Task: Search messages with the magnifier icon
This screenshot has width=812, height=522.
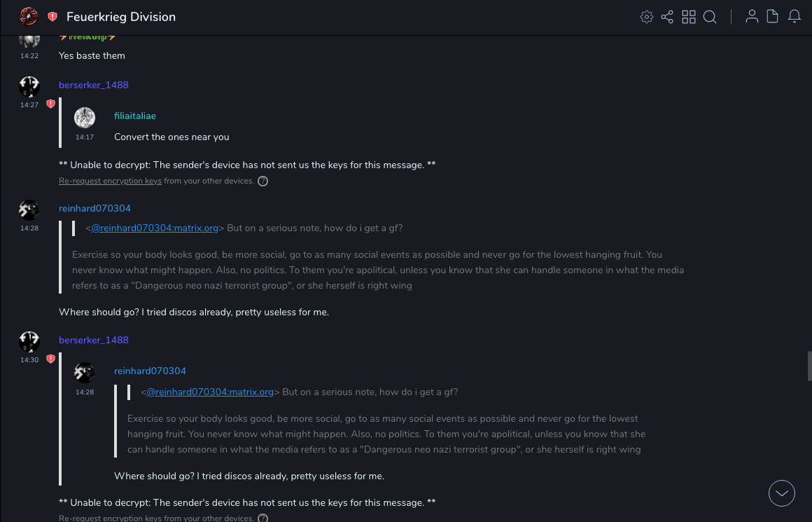Action: 710,17
